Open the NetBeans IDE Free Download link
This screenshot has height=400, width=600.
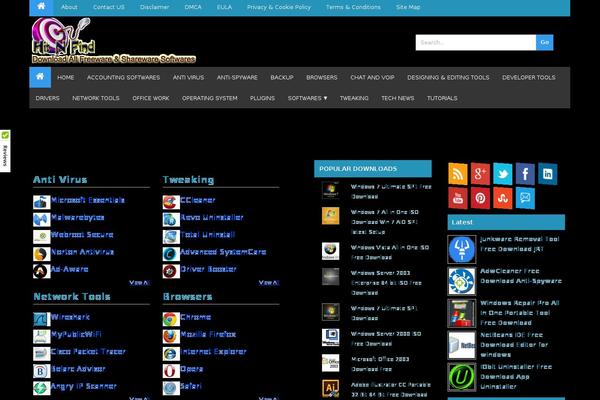click(x=514, y=344)
